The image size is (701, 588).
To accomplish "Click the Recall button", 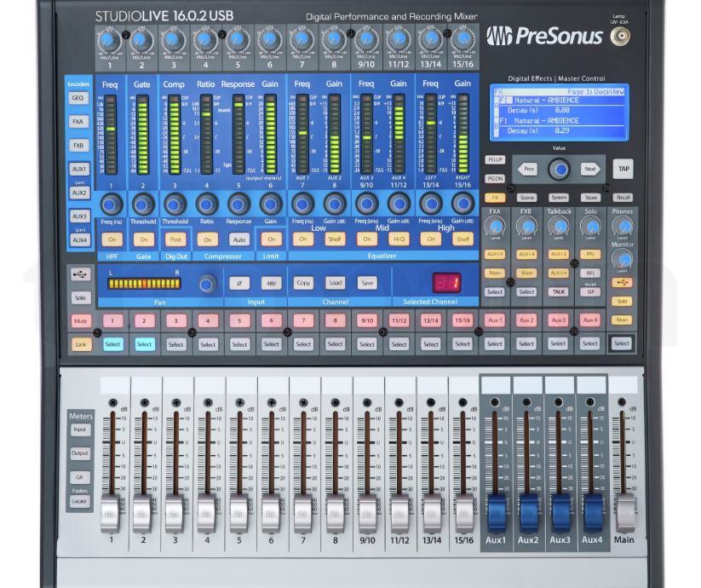I will click(623, 197).
